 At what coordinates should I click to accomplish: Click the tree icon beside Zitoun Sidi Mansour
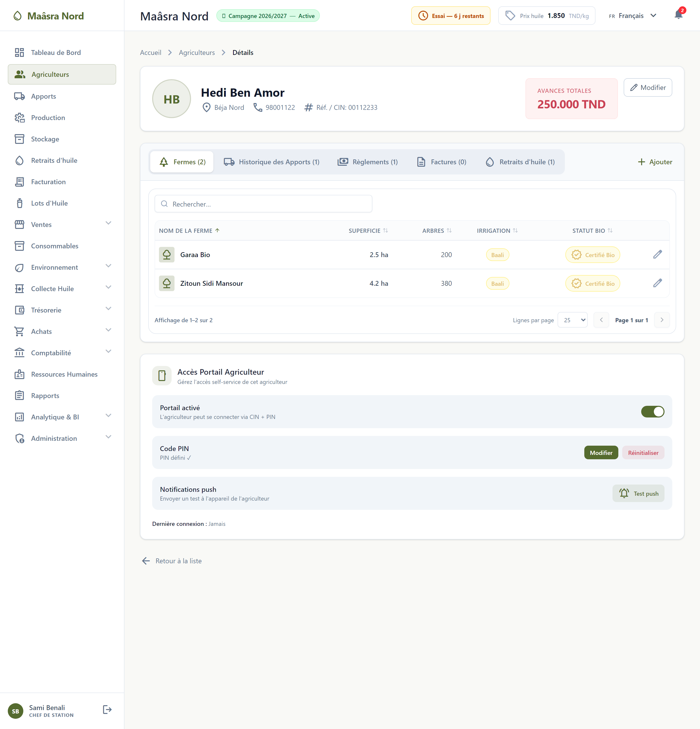point(167,283)
